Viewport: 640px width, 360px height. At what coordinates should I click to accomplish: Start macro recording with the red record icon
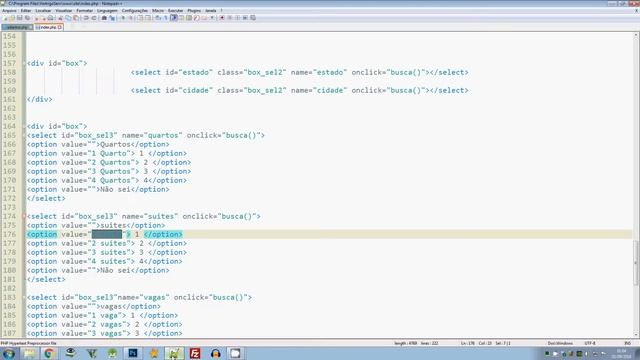click(222, 18)
